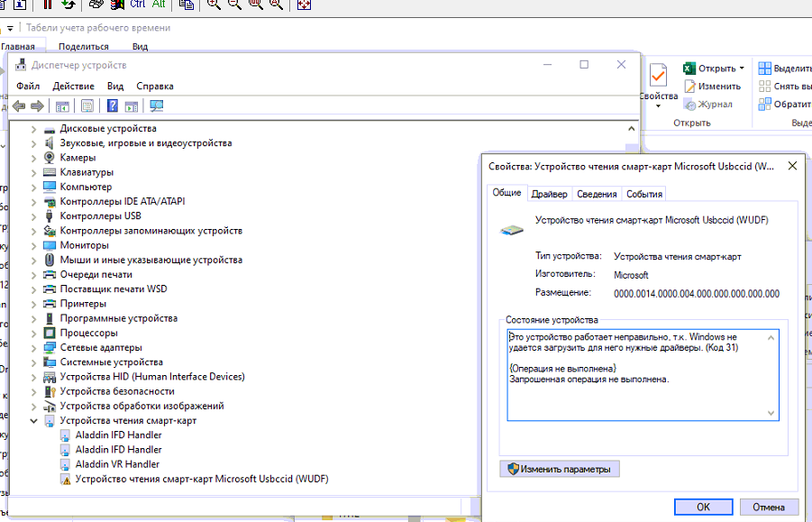Click the OK button in properties dialog

[x=703, y=507]
